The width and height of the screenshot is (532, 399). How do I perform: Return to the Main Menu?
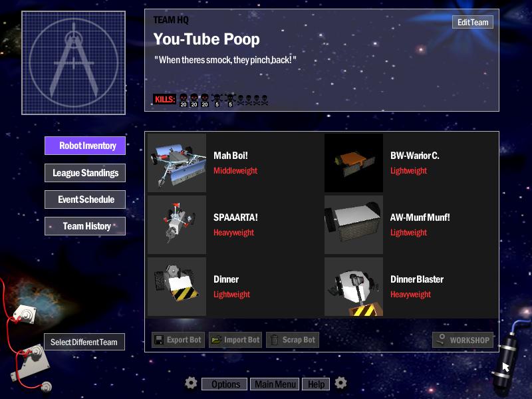tap(275, 384)
